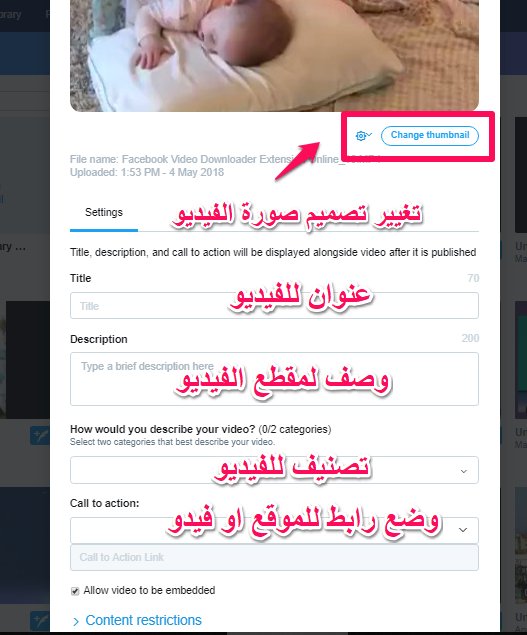Focus the Title input field
Screen dimensions: 527x635
pyautogui.click(x=274, y=306)
